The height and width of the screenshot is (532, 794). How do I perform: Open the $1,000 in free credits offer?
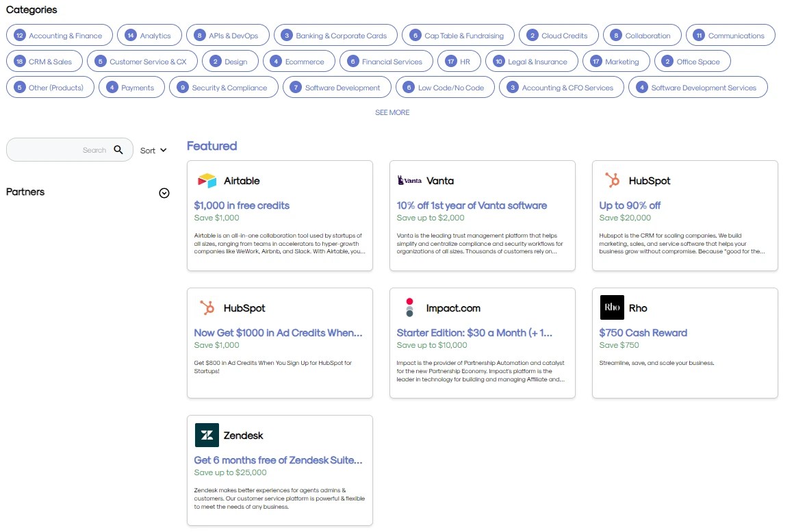(x=242, y=205)
